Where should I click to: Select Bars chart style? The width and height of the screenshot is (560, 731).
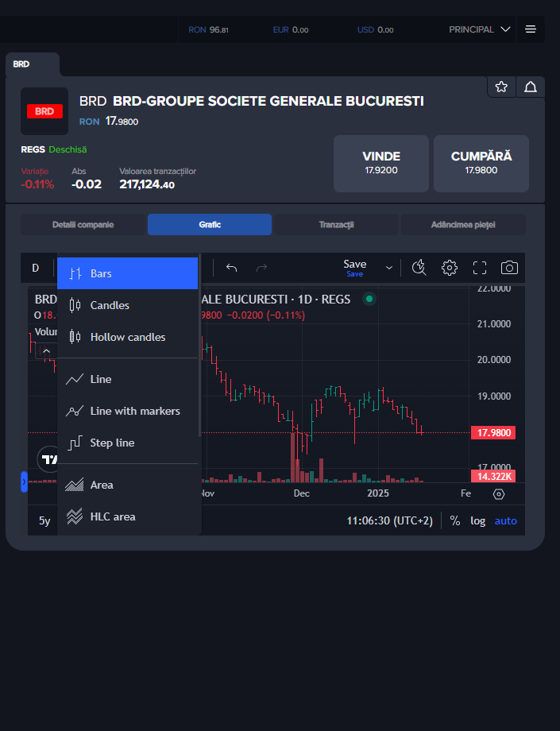pyautogui.click(x=128, y=273)
